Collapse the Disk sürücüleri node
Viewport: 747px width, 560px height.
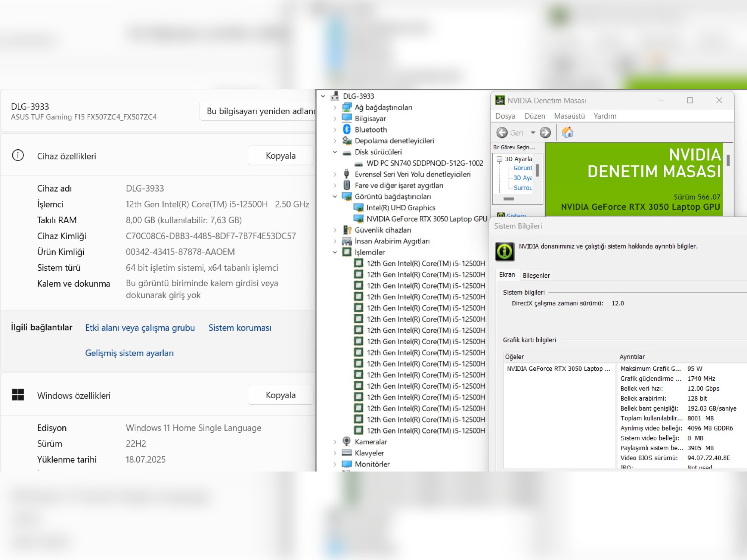click(335, 152)
